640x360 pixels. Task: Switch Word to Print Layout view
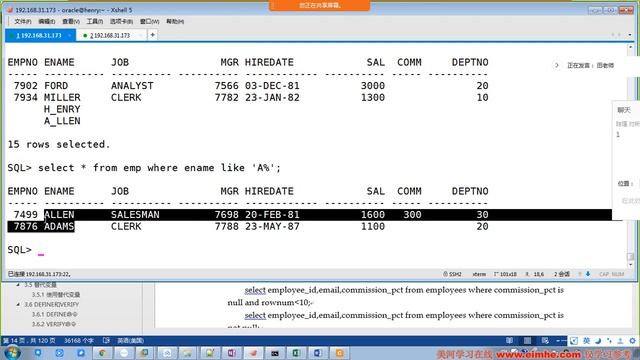527,340
